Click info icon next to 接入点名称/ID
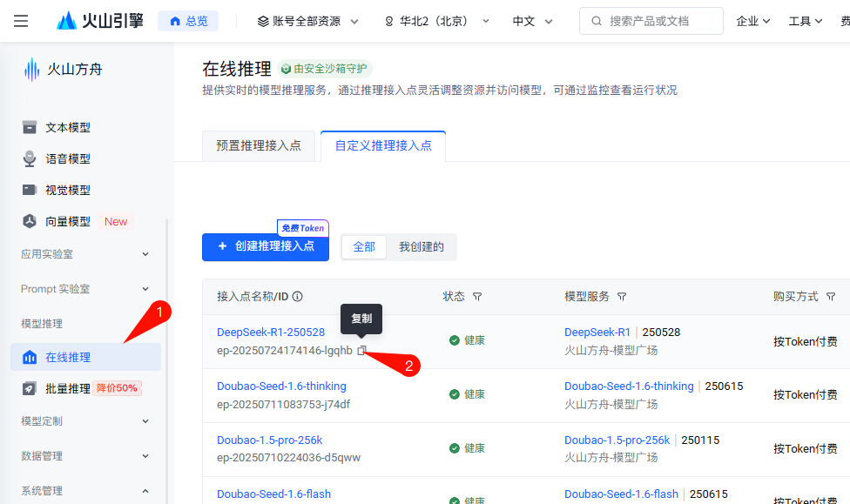The image size is (850, 504). coord(298,297)
